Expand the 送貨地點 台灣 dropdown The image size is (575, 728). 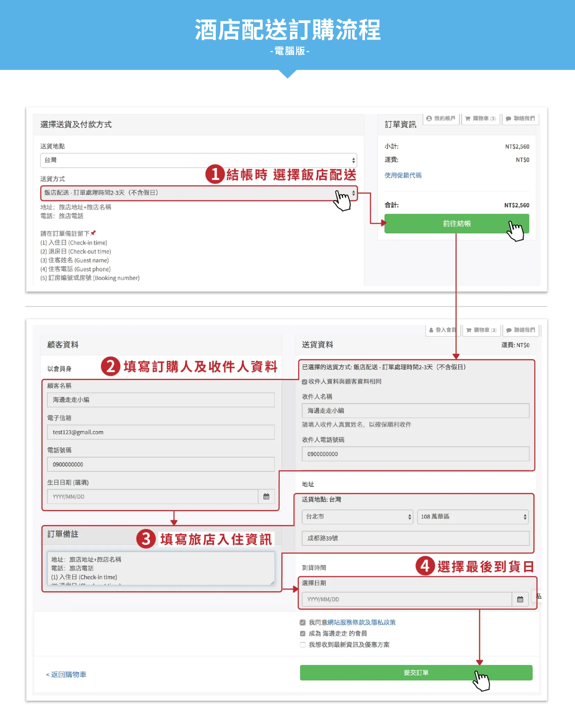pyautogui.click(x=199, y=160)
